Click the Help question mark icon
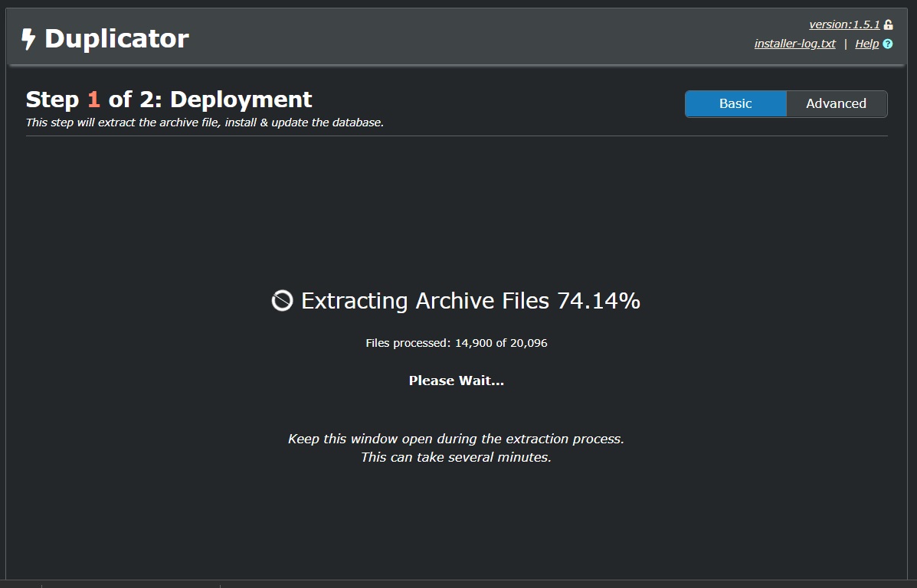This screenshot has height=588, width=917. point(888,44)
